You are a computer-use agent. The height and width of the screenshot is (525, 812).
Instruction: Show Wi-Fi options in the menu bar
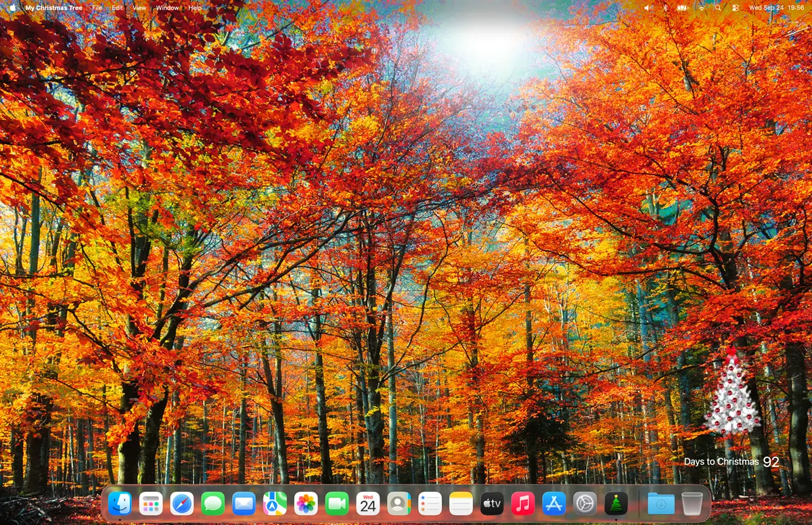701,7
